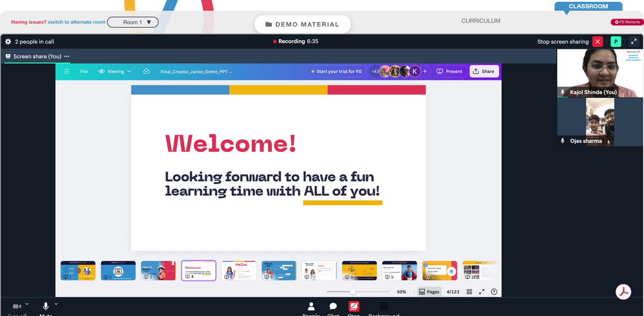Open Screen share tab options ellipsis
644x316 pixels.
pyautogui.click(x=66, y=57)
